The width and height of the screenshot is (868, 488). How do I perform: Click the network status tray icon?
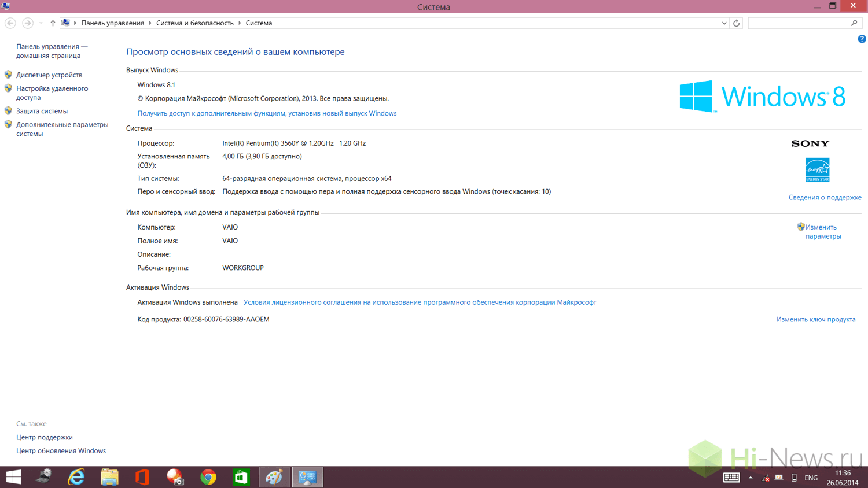pyautogui.click(x=765, y=478)
